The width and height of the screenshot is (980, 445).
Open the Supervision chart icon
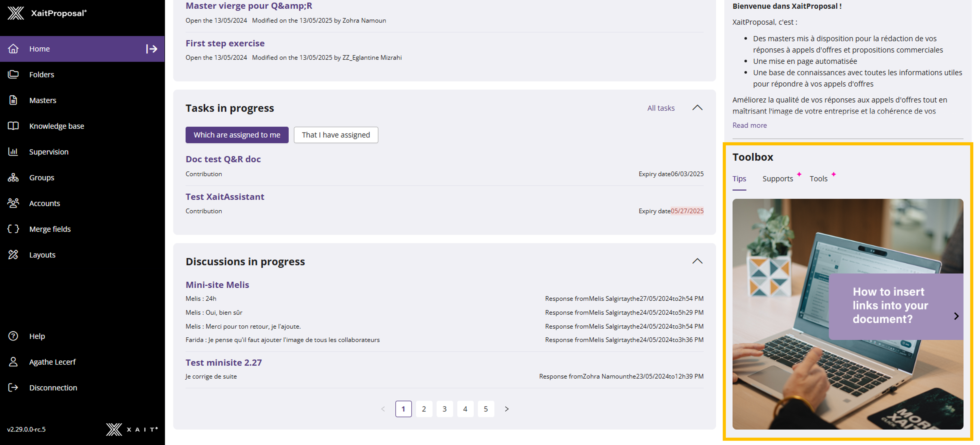click(13, 152)
